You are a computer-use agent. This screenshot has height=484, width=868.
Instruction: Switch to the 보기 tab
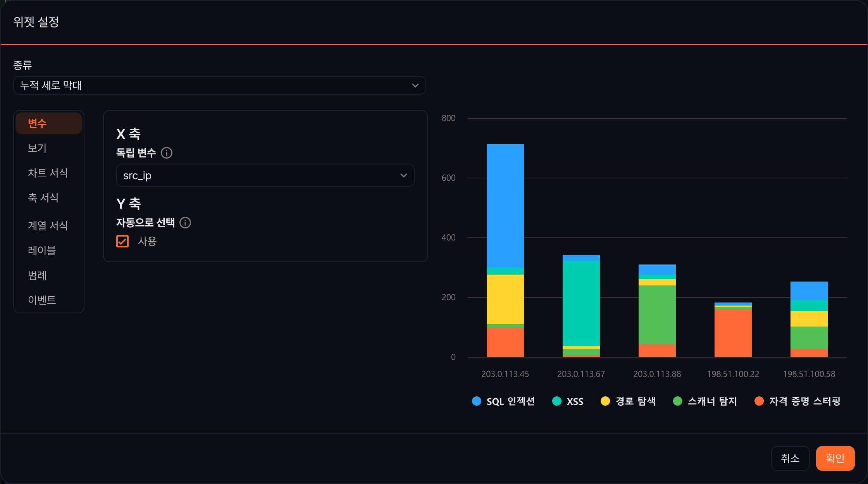pyautogui.click(x=49, y=148)
